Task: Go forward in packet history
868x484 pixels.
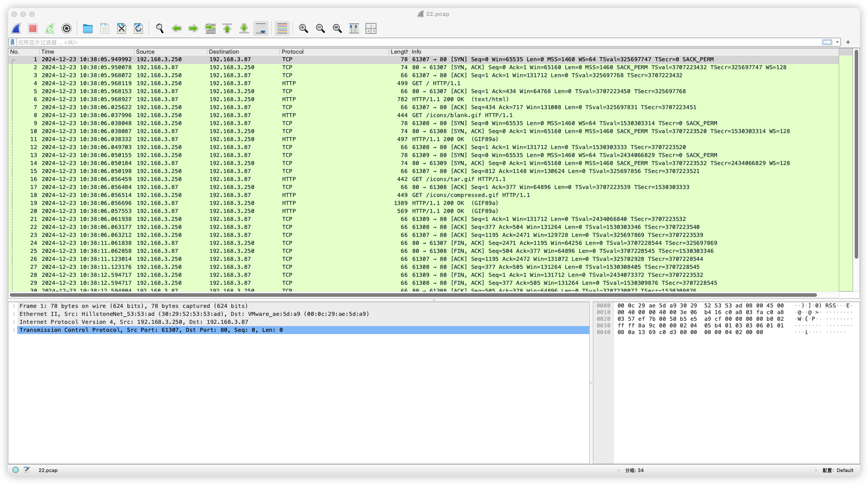Action: [x=193, y=28]
